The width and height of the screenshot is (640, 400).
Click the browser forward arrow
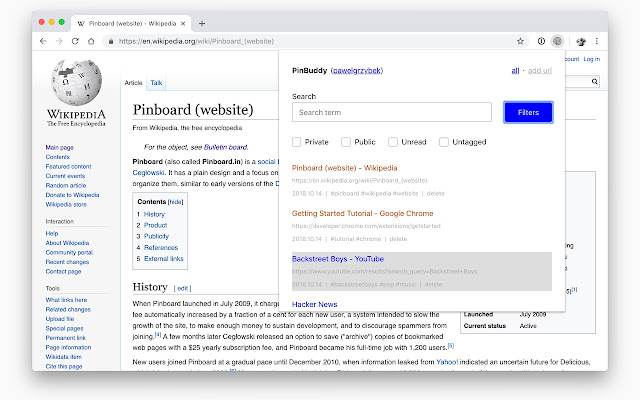click(59, 41)
